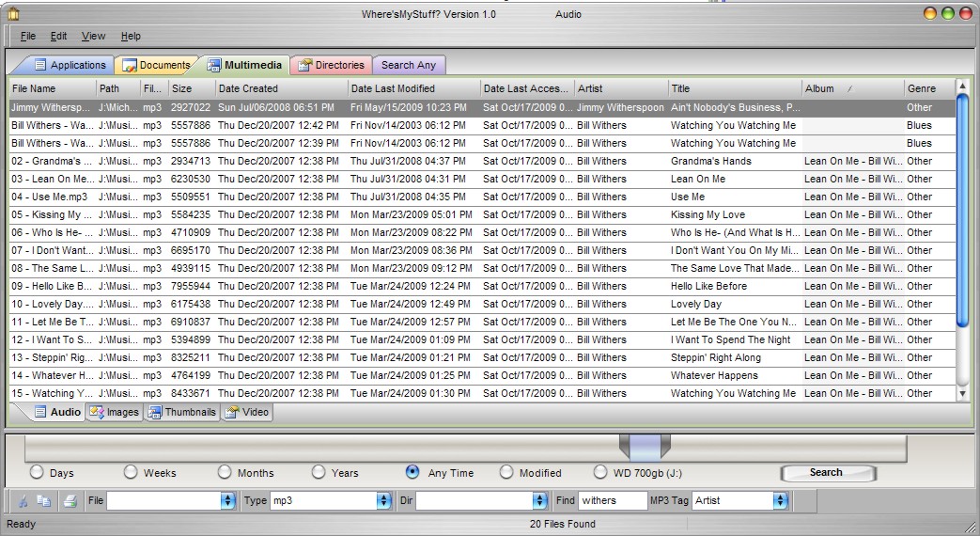
Task: Sort by File Name column header
Action: [x=53, y=88]
